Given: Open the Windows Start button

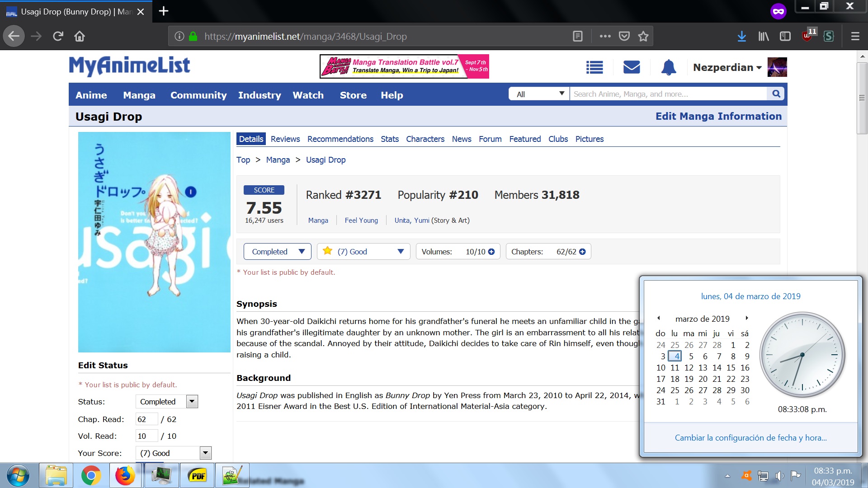Looking at the screenshot, I should coord(18,476).
